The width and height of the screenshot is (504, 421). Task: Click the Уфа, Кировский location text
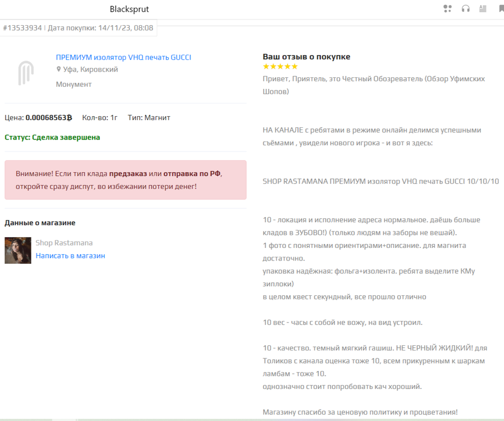pos(90,69)
